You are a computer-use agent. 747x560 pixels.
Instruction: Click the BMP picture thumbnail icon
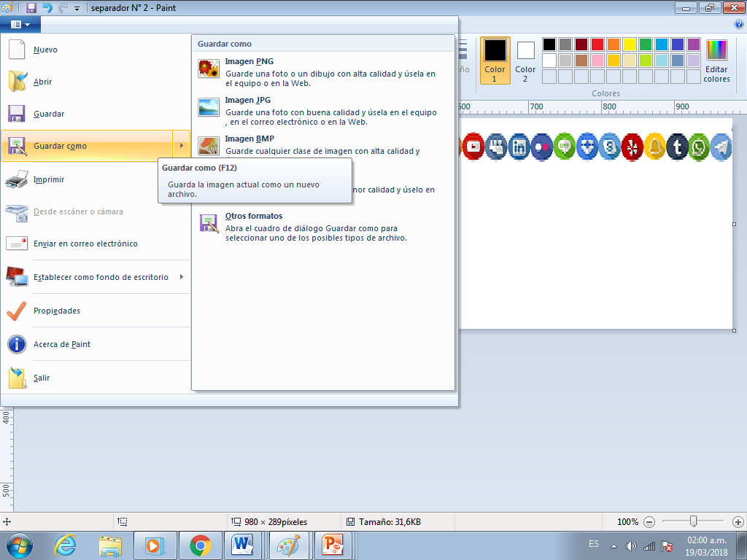(209, 146)
